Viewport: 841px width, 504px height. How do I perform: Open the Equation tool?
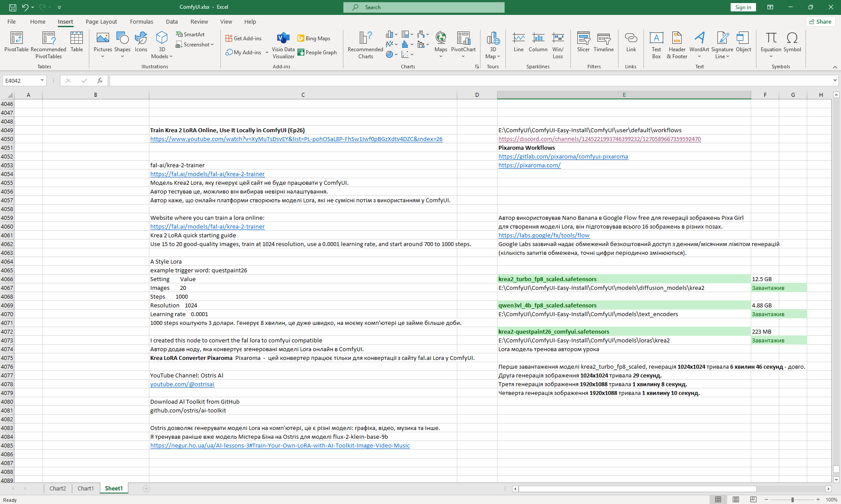tap(771, 45)
